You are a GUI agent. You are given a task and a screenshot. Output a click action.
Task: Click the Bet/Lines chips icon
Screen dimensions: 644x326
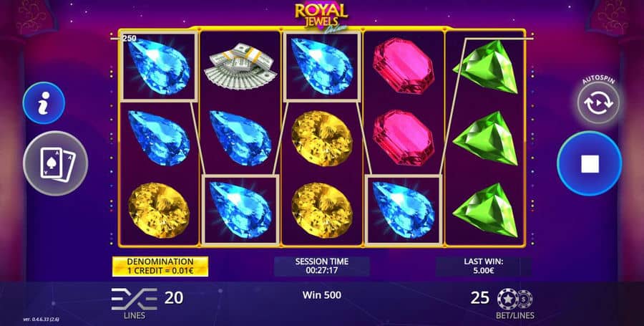514,299
